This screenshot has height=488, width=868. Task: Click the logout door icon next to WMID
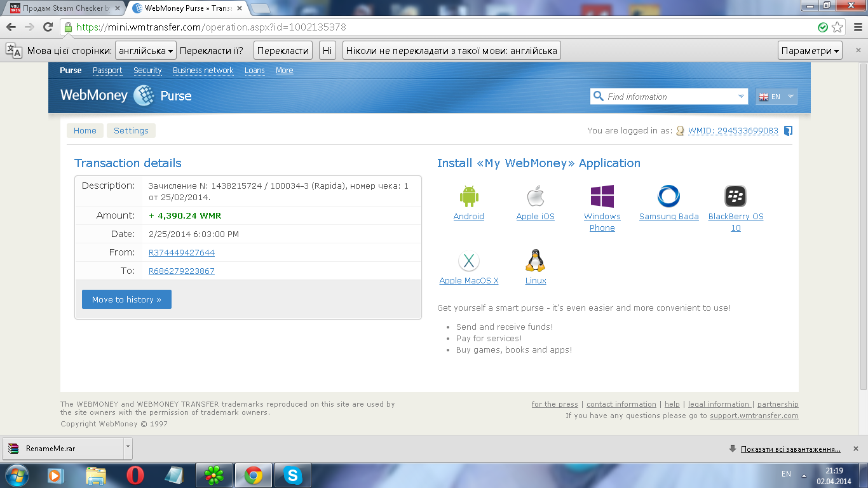788,131
